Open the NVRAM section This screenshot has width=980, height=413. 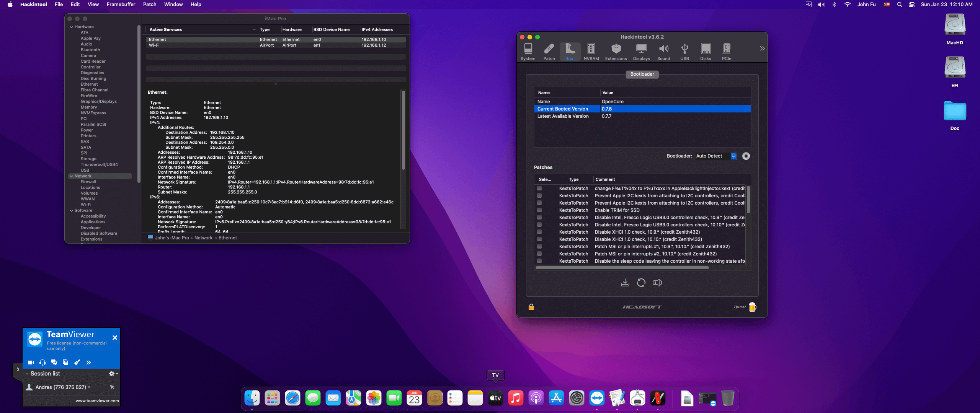(591, 52)
